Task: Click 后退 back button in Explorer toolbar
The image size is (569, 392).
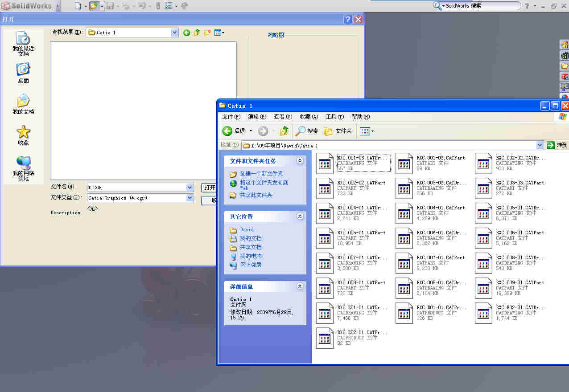Action: coord(234,131)
